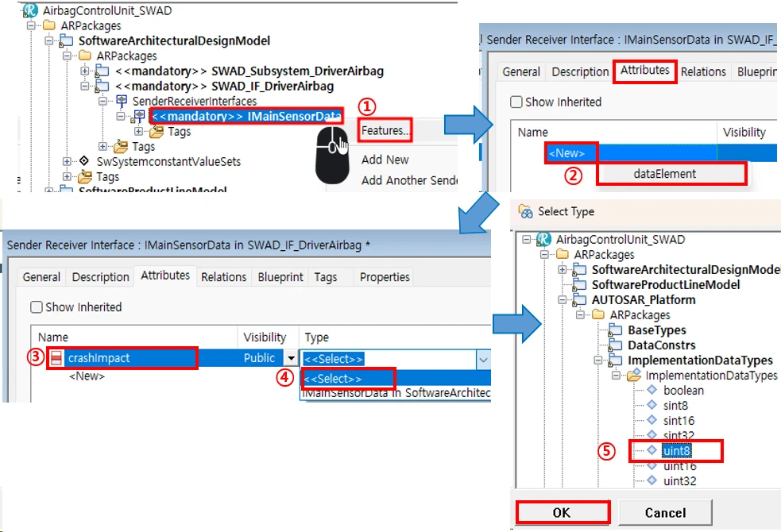Screen dimensions: 781x532
Task: Switch to the Properties tab
Action: tap(385, 277)
